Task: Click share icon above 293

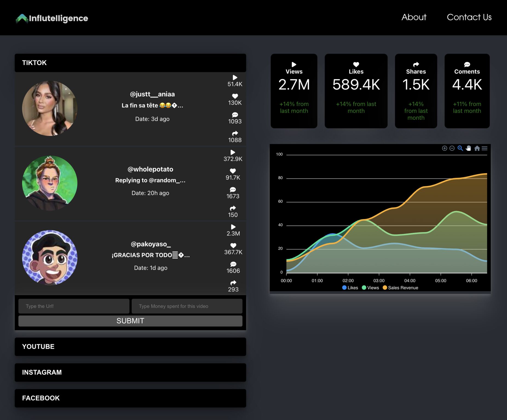Action: (x=233, y=283)
